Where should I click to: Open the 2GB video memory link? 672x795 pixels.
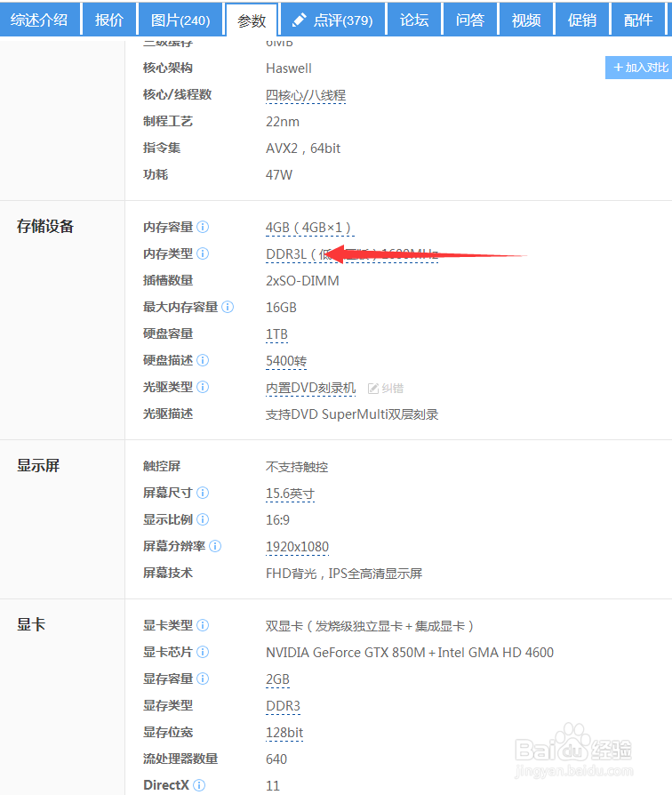(277, 679)
